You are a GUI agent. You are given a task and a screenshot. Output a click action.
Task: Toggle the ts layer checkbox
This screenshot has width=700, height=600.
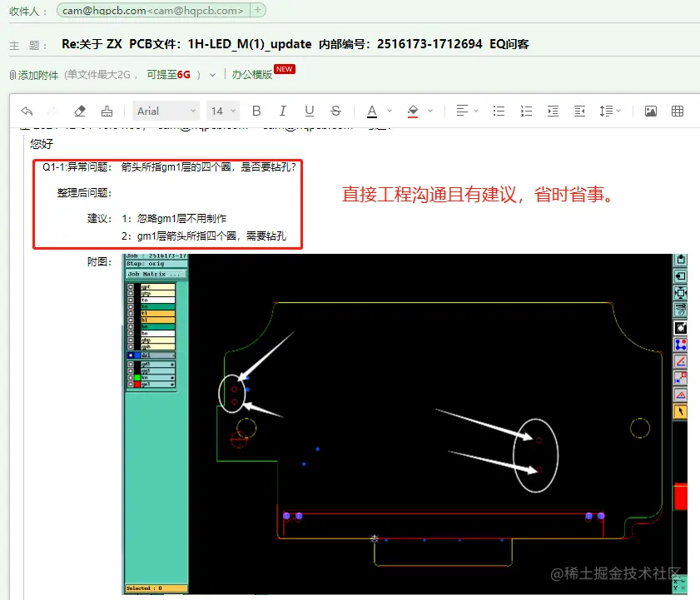131,307
